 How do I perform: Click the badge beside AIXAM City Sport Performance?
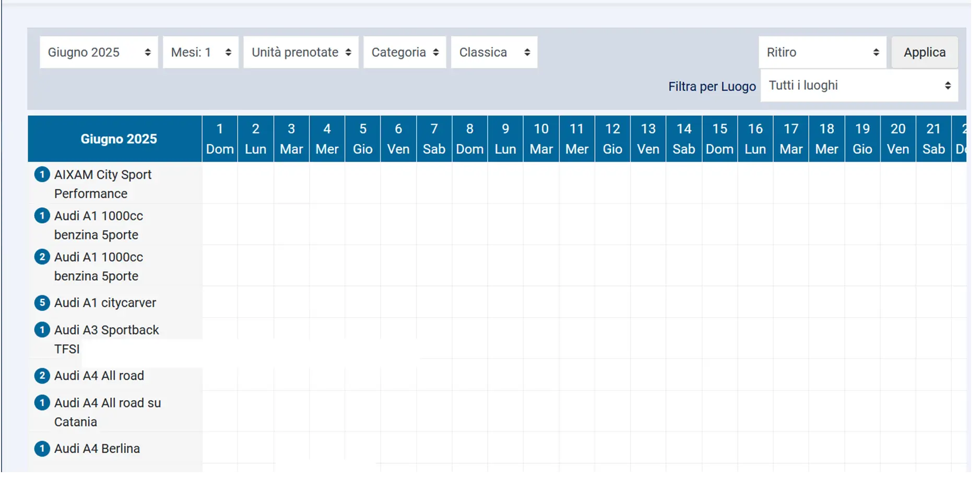tap(42, 174)
